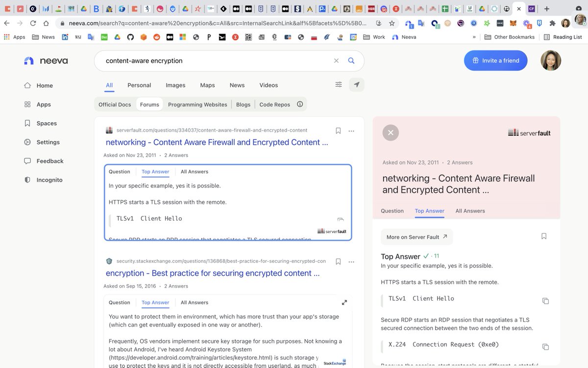Select the All search tab

coord(109,85)
